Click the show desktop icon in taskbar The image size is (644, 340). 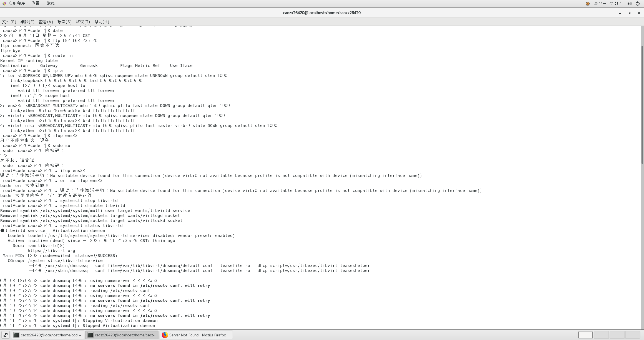click(6, 335)
